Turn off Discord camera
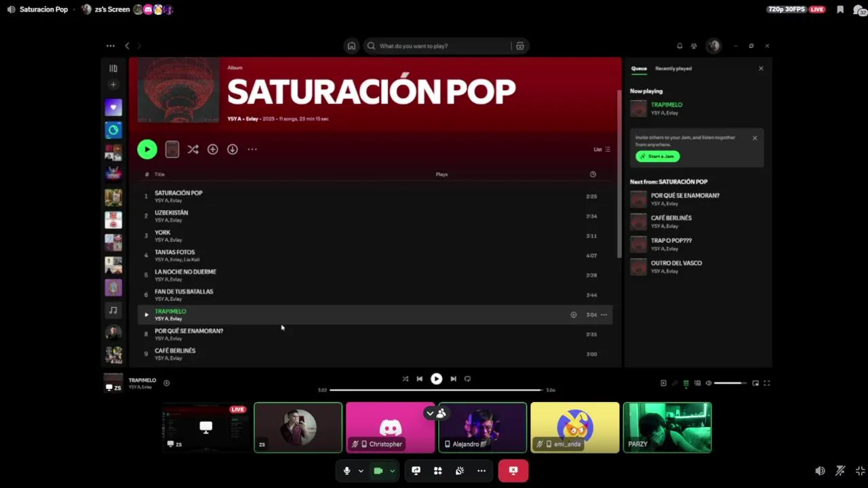Image resolution: width=868 pixels, height=488 pixels. point(378,471)
